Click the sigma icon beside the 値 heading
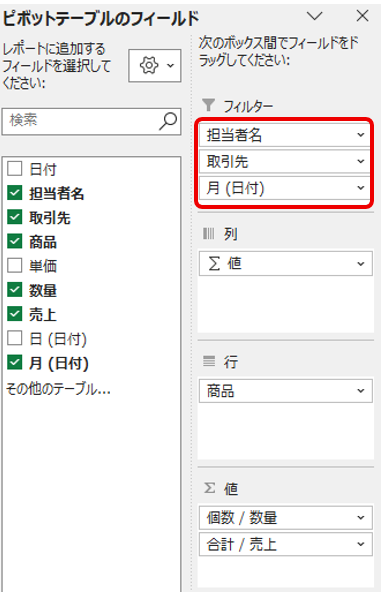Viewport: 383px width, 592px height. [210, 488]
